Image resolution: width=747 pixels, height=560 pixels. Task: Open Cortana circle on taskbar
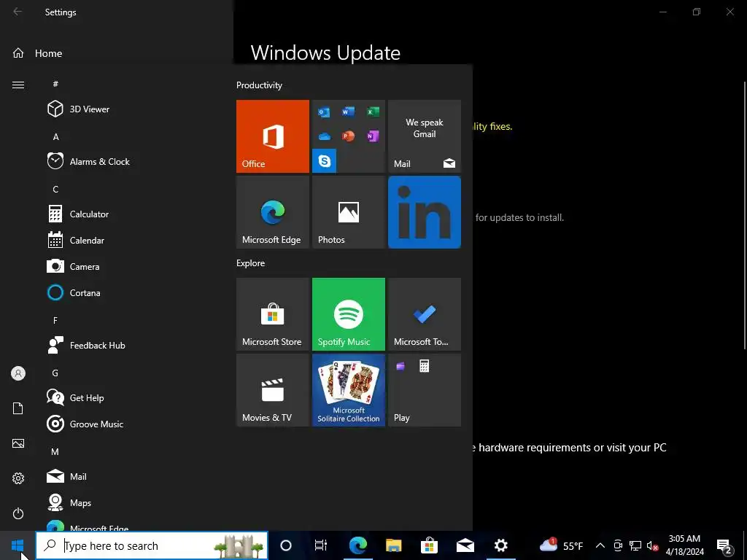click(x=286, y=545)
